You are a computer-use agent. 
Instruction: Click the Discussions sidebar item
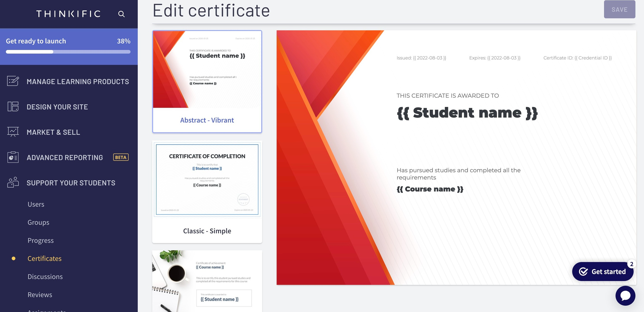(45, 276)
